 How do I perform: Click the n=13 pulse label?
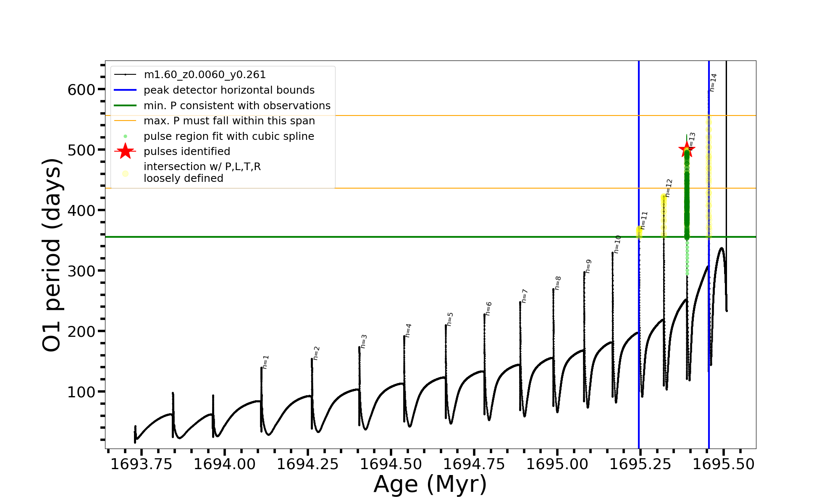coord(692,141)
